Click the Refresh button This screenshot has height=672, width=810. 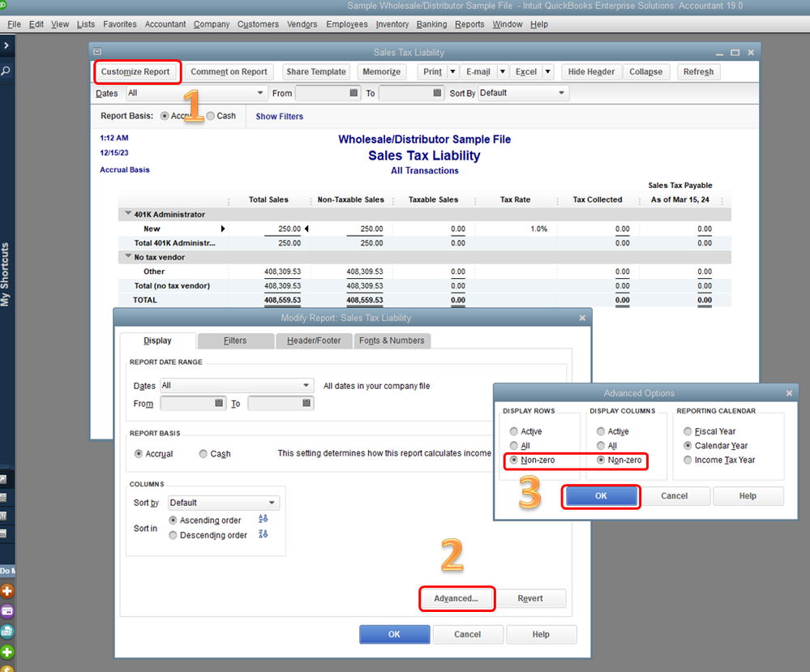(x=698, y=72)
